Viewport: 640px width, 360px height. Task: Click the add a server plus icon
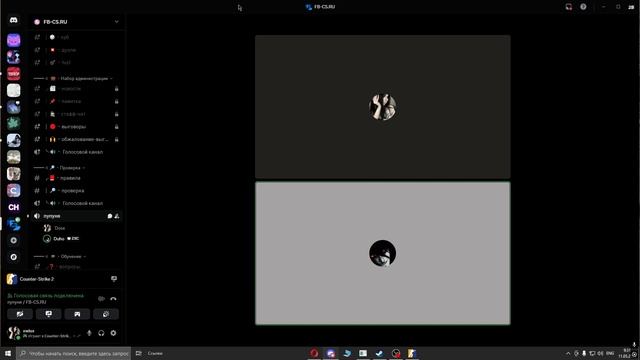click(x=13, y=240)
